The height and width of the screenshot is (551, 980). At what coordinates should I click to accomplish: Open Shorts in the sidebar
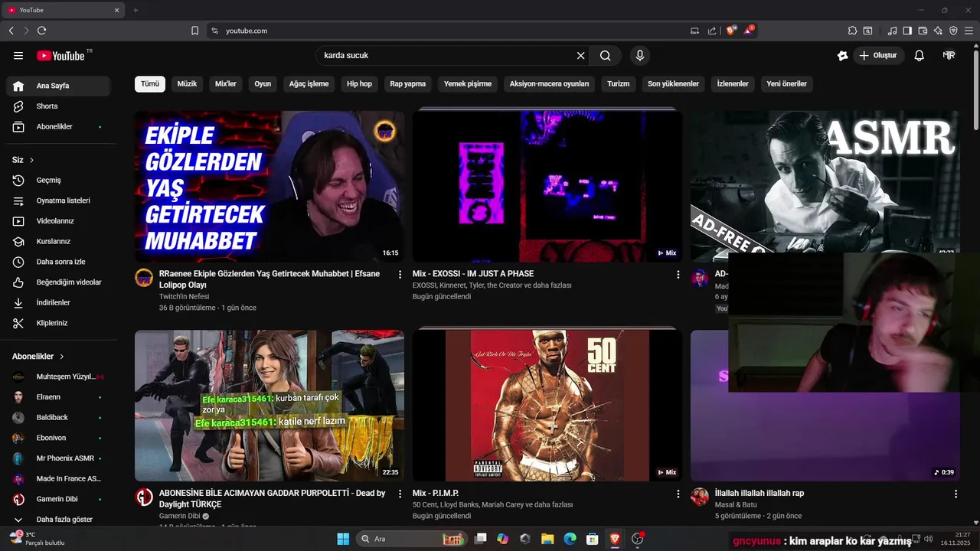pyautogui.click(x=58, y=106)
